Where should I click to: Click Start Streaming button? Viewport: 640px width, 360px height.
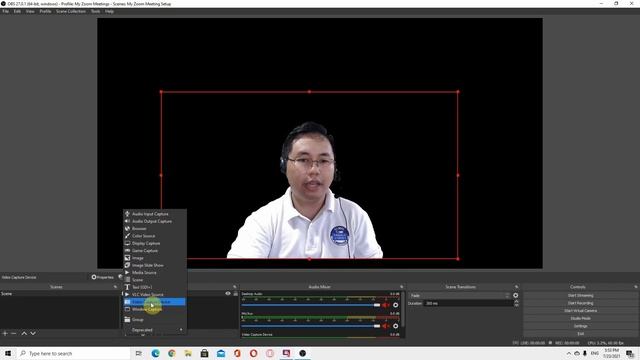click(x=580, y=296)
